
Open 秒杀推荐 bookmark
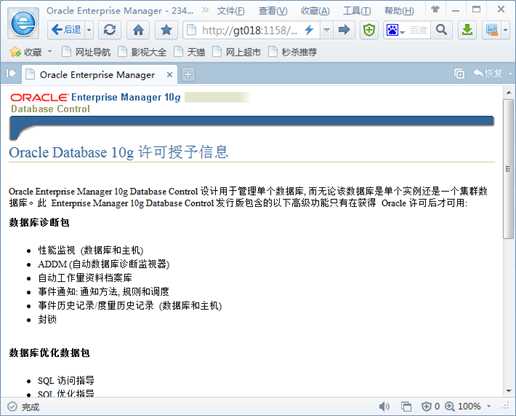pyautogui.click(x=293, y=52)
